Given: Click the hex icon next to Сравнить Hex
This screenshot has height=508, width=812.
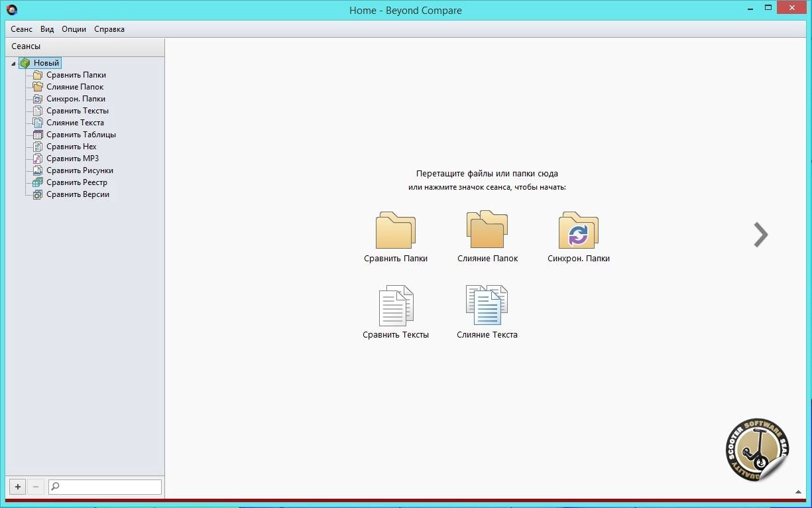Looking at the screenshot, I should point(38,147).
